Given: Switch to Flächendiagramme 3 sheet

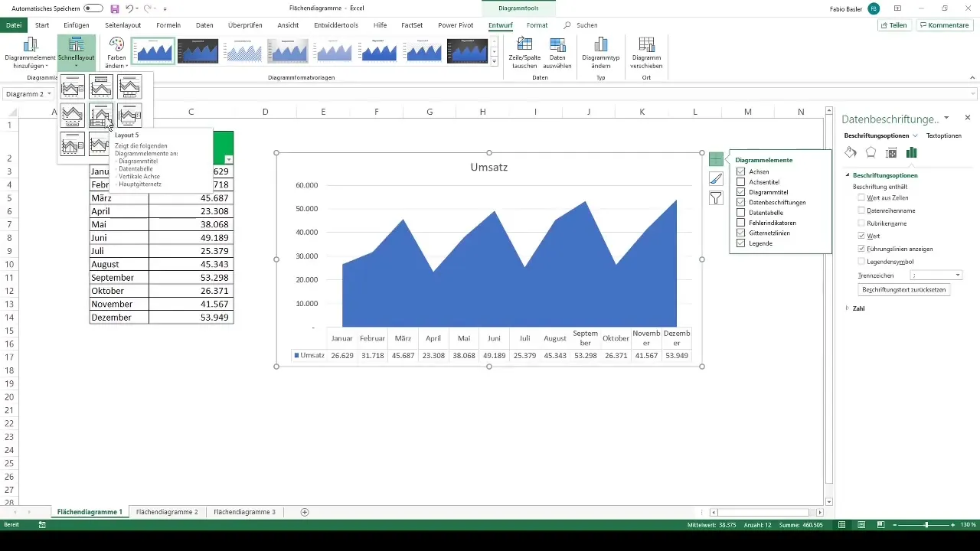Looking at the screenshot, I should pos(244,512).
